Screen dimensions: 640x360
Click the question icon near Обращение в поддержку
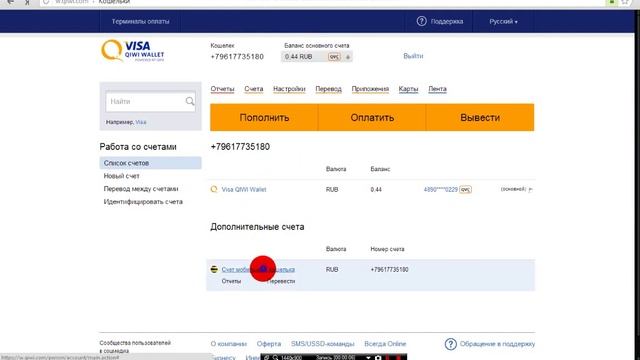pos(451,344)
